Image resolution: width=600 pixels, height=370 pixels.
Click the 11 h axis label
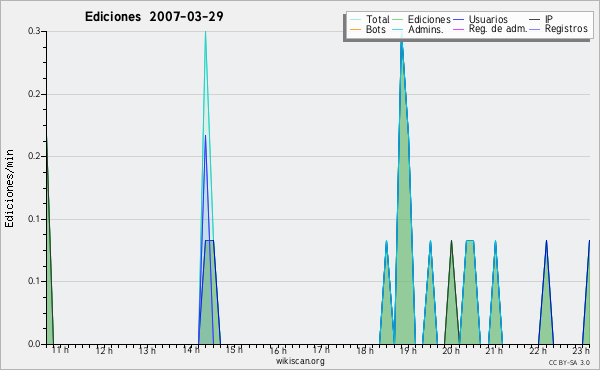tap(60, 350)
